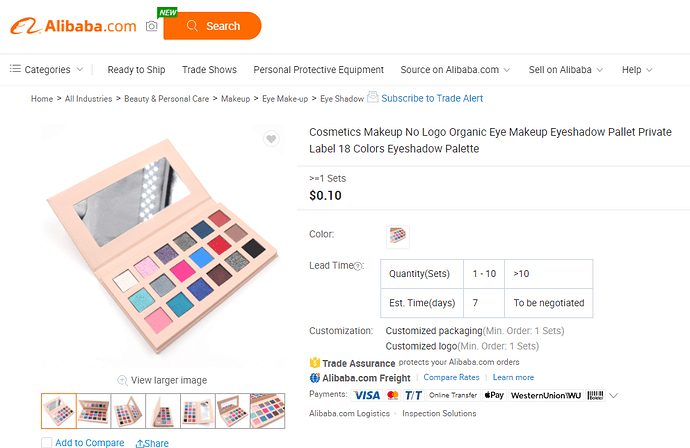Open the Sell on Alibaba dropdown
Screen dimensions: 690x448
click(x=565, y=70)
